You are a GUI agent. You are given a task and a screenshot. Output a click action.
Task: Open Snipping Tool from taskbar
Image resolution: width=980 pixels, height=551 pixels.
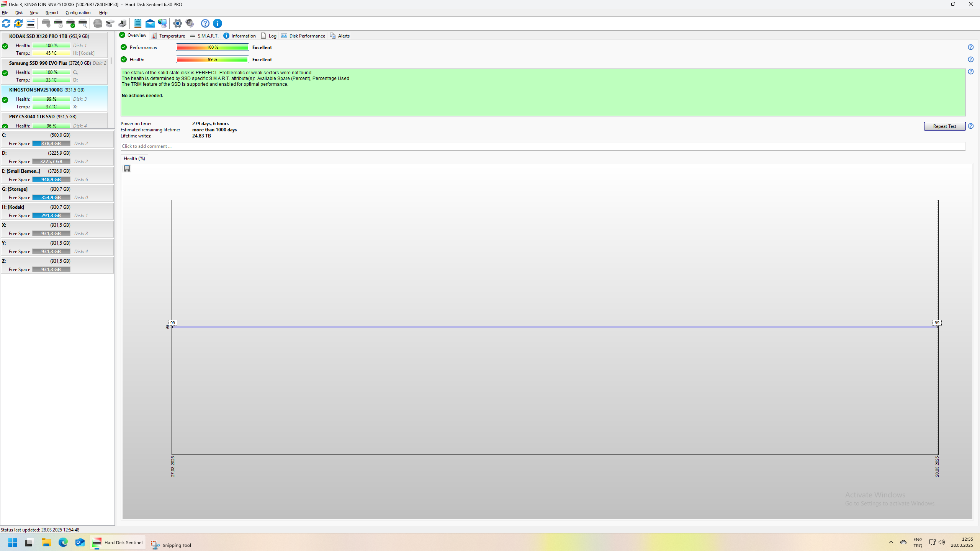tap(171, 545)
